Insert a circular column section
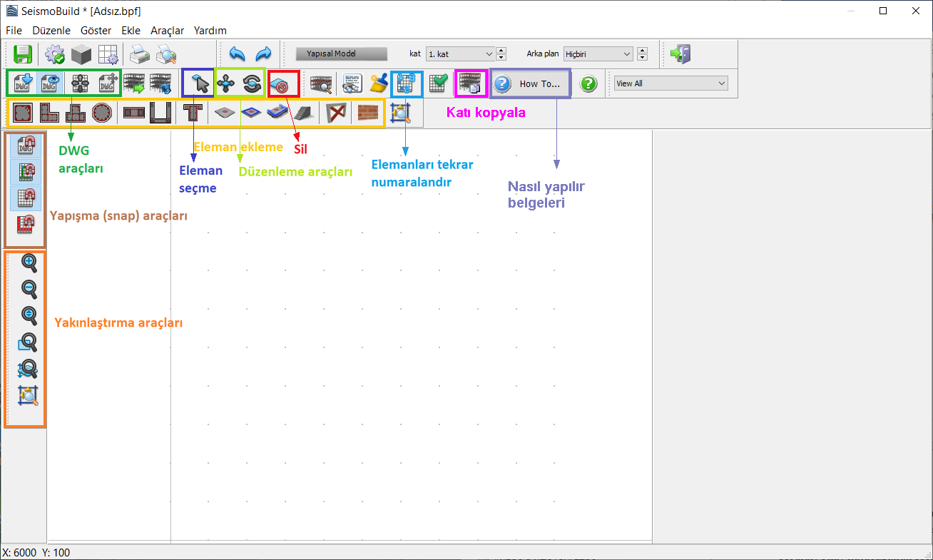 coord(102,113)
